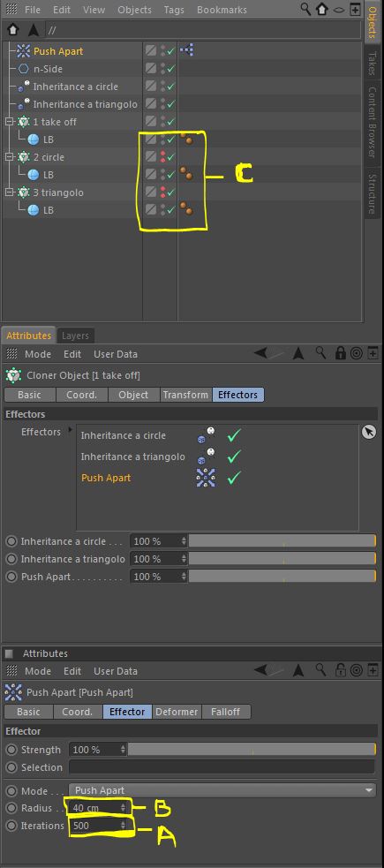Click the Selection input field
Screen dimensions: 384x868
(222, 767)
